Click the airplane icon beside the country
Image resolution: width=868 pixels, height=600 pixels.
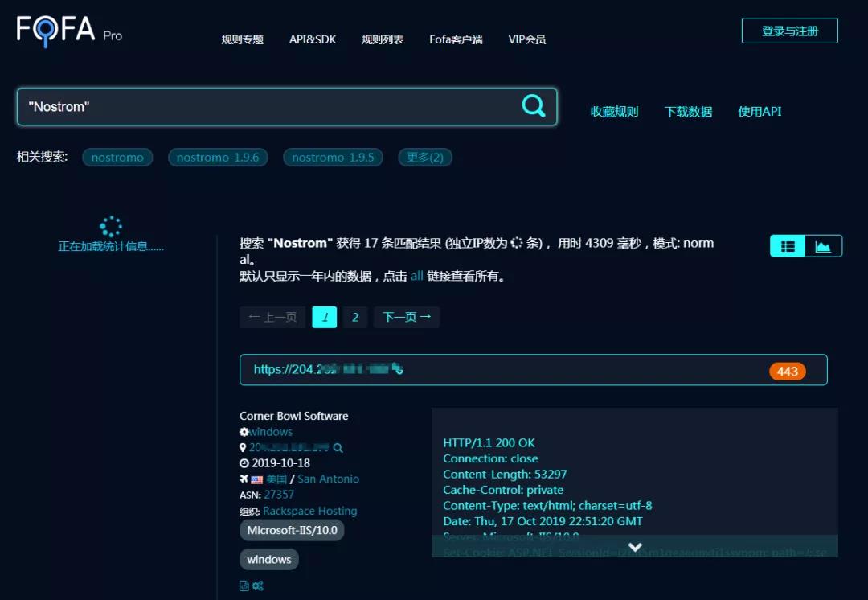click(244, 479)
